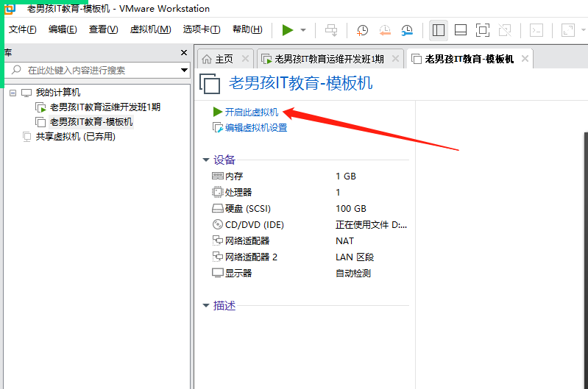Viewport: 588px width, 389px height.
Task: Select 共享虚拟机 (已弃用) tree item
Action: pyautogui.click(x=75, y=137)
